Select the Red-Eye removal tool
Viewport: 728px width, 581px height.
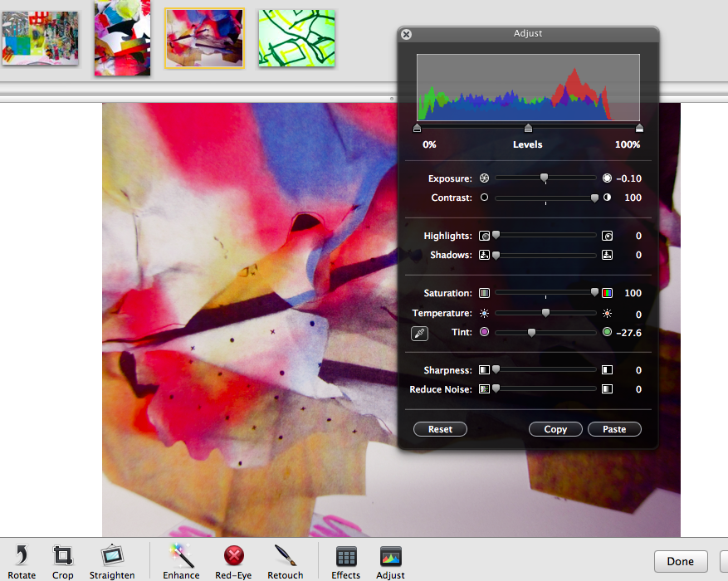coord(233,556)
